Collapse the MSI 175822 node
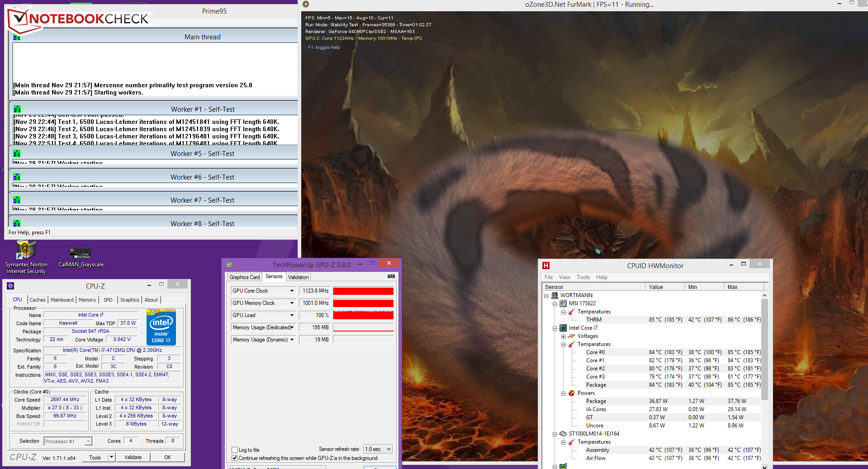Viewport: 868px width, 469px height. (555, 303)
